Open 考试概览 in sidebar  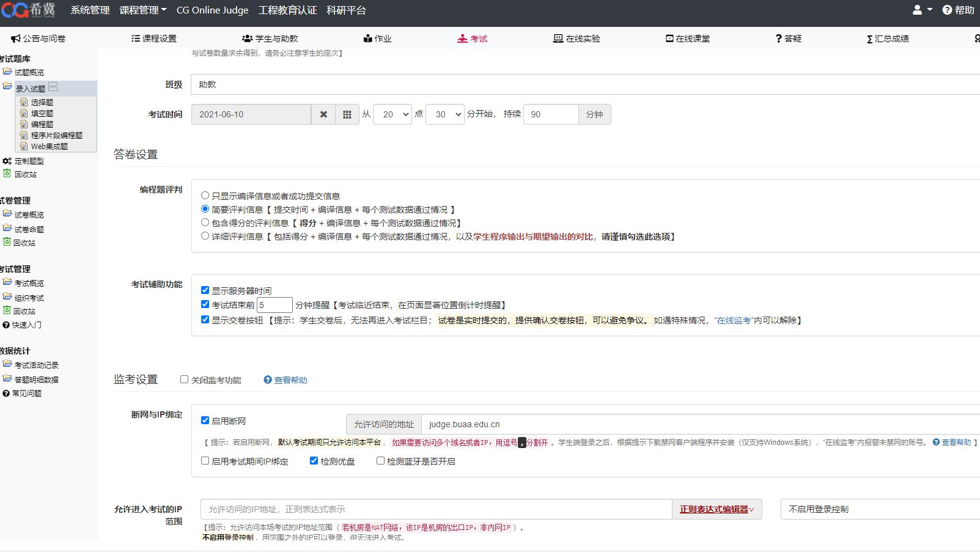tap(29, 284)
